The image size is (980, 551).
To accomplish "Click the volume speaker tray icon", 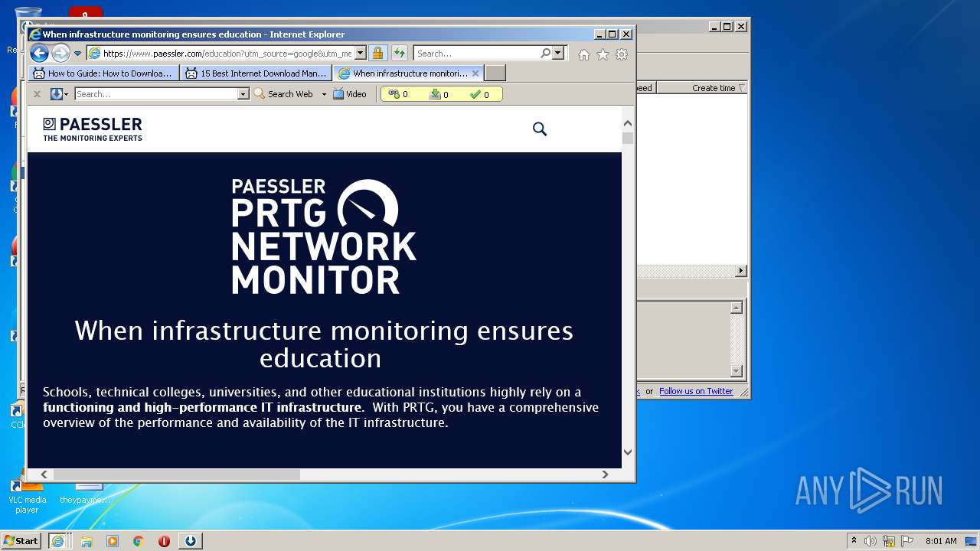I will point(871,541).
